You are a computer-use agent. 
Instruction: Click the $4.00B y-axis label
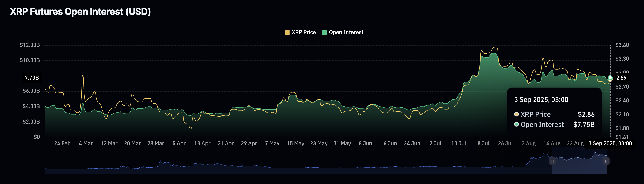[31, 107]
